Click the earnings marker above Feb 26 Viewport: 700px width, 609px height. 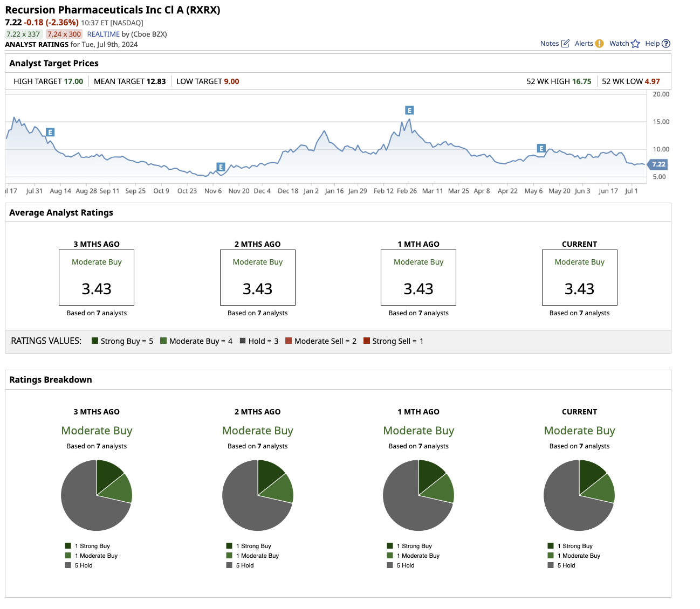(409, 110)
